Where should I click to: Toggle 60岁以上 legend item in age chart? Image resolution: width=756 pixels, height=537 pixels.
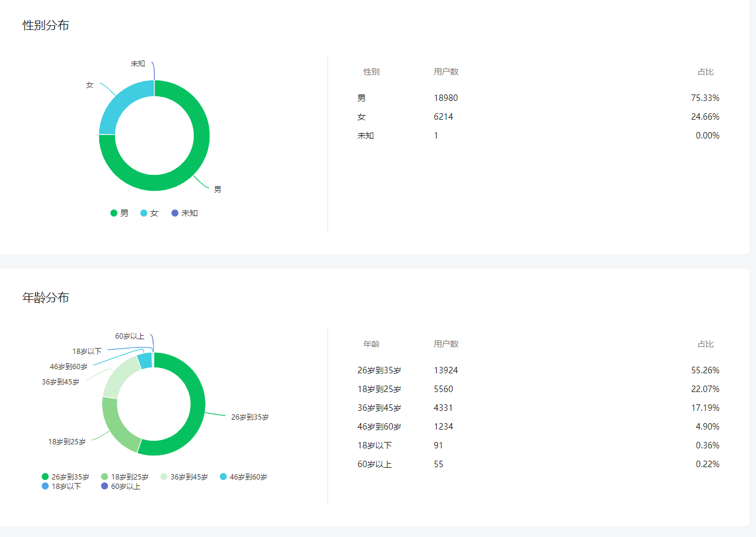click(120, 486)
